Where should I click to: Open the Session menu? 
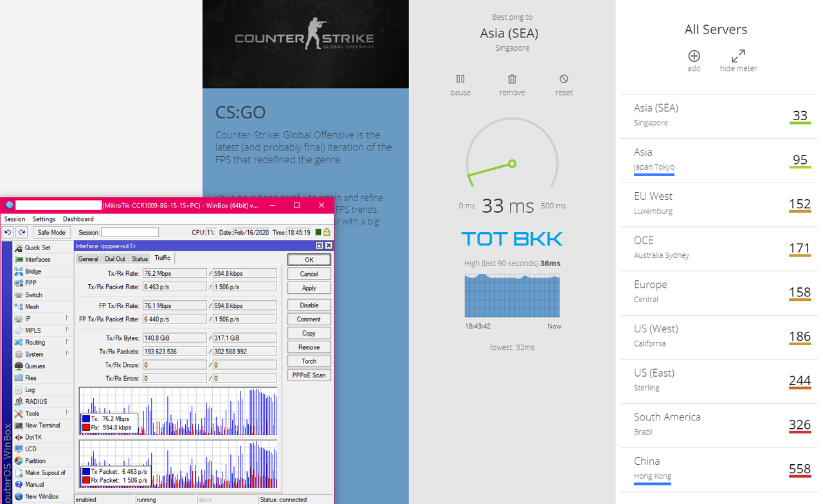[15, 219]
